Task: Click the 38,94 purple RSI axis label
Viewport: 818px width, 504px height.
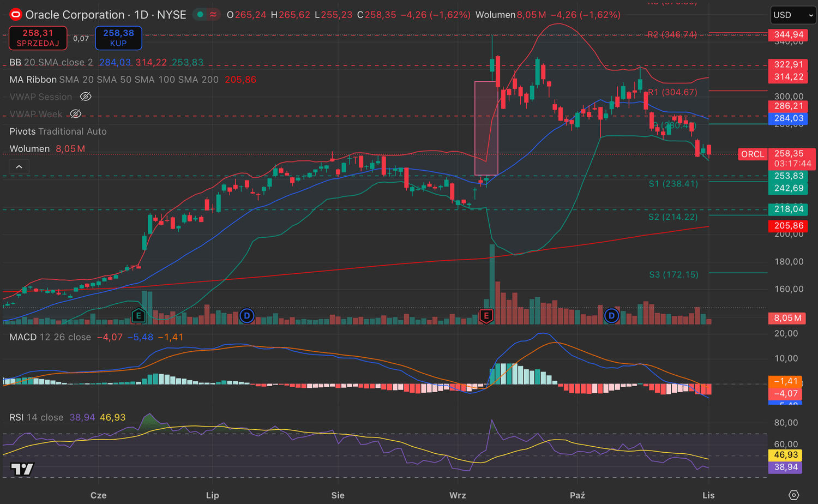Action: (786, 467)
